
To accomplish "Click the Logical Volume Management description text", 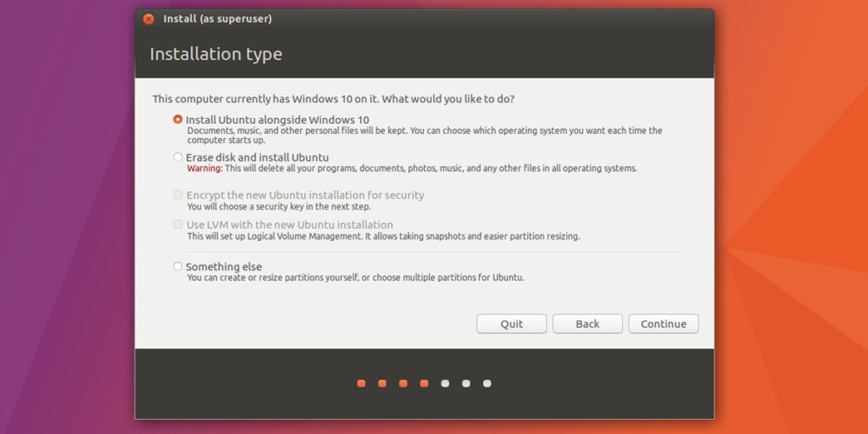I will [x=383, y=236].
